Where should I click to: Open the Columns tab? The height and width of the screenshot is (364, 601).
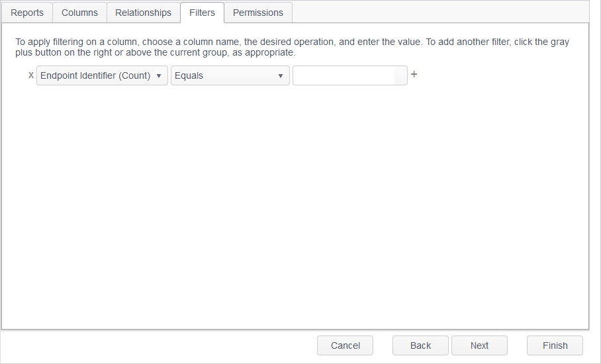coord(79,13)
